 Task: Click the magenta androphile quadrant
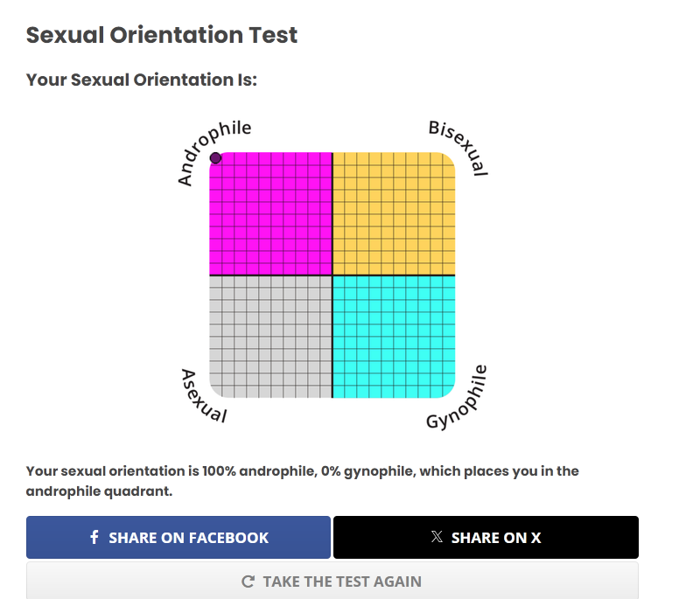tap(271, 213)
